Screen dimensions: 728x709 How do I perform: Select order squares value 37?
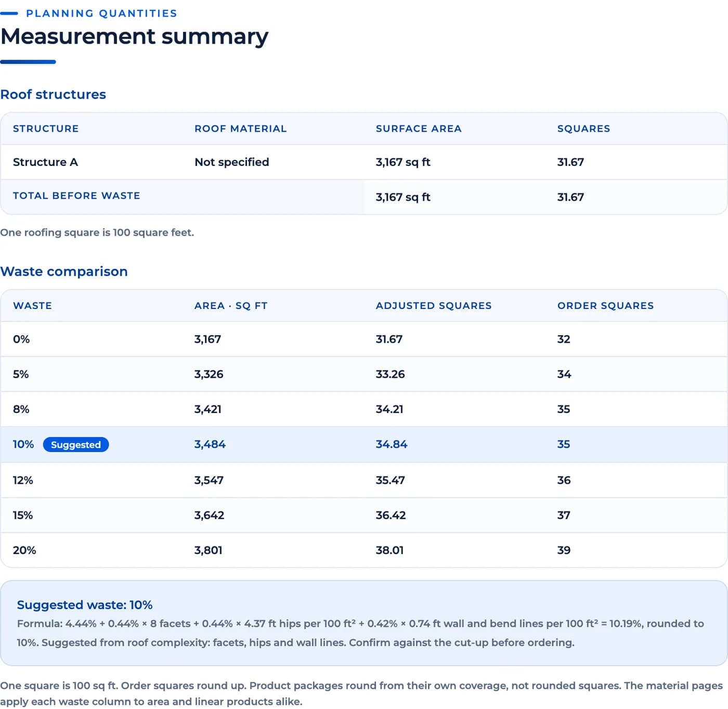point(564,515)
